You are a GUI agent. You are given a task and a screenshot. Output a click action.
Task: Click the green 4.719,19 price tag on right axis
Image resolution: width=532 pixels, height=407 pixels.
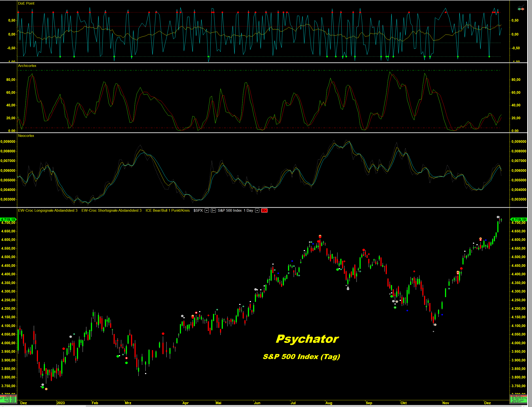click(519, 220)
